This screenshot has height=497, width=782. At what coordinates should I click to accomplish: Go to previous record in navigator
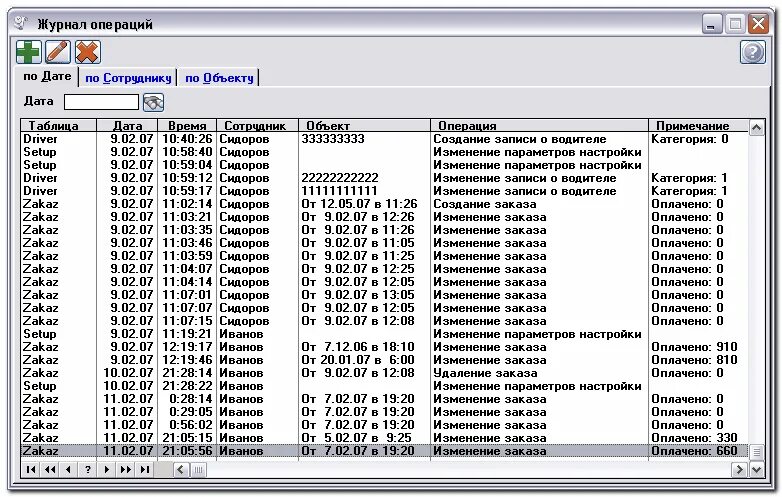point(68,469)
